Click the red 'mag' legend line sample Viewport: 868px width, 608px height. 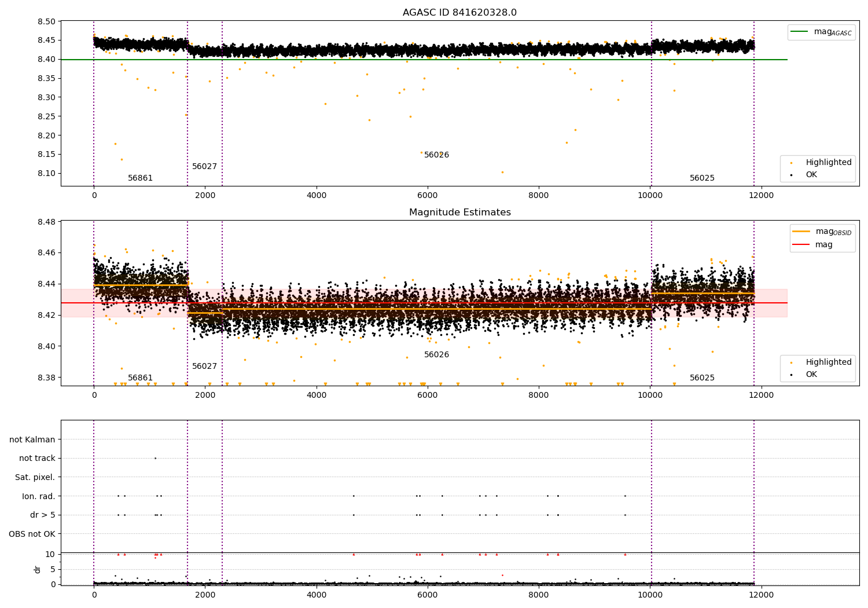801,245
